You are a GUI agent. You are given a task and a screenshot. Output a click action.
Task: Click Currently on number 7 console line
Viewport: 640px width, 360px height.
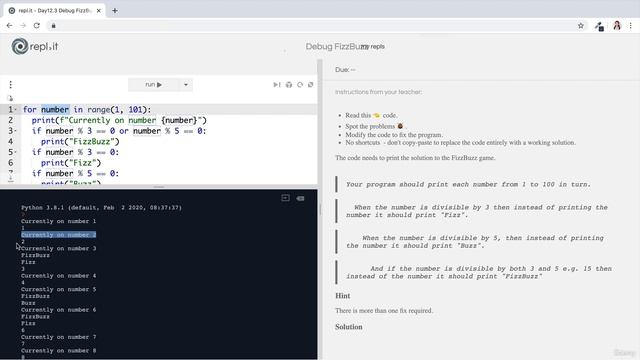(x=58, y=337)
